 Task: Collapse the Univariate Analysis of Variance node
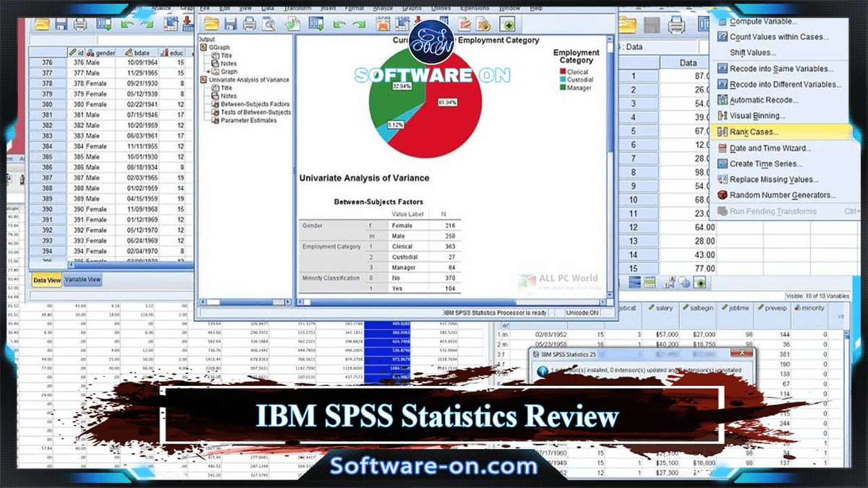(203, 79)
